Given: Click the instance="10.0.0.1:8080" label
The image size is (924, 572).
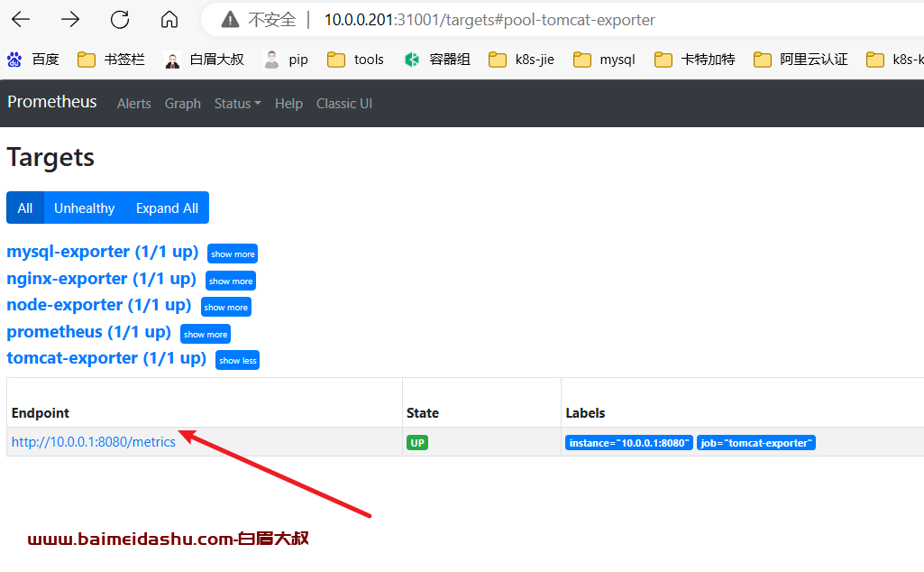Looking at the screenshot, I should coord(628,443).
